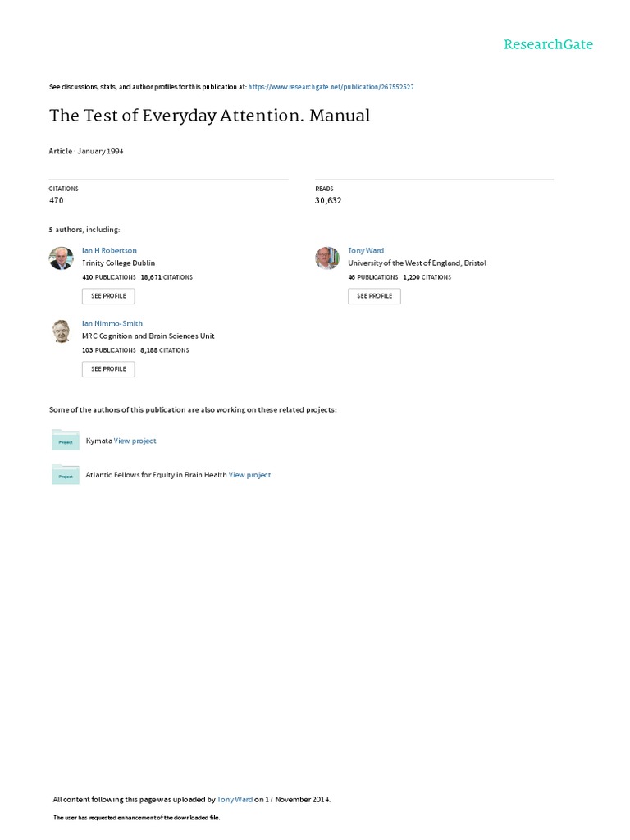Click Ian H Robertson's profile photo
630x840 pixels.
(x=62, y=258)
